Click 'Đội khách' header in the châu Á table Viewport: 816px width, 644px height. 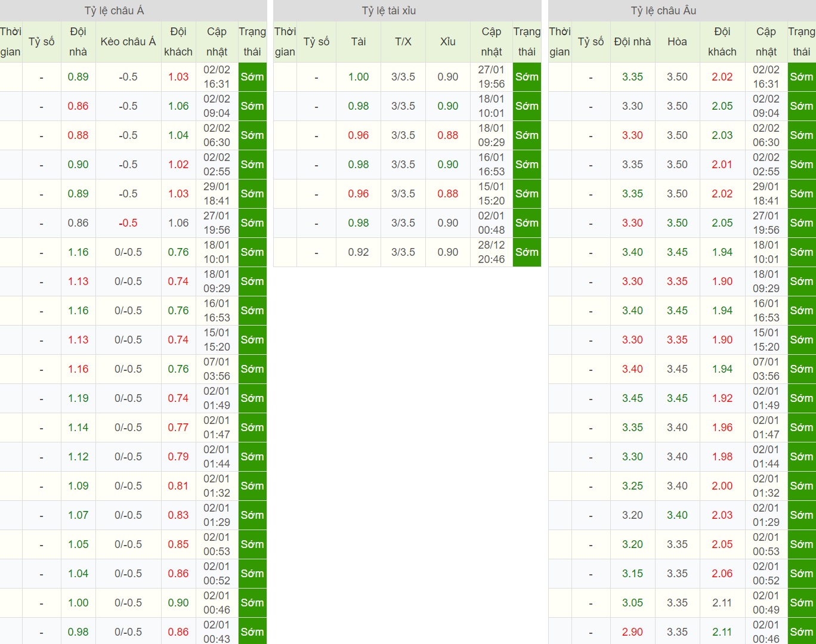point(178,42)
